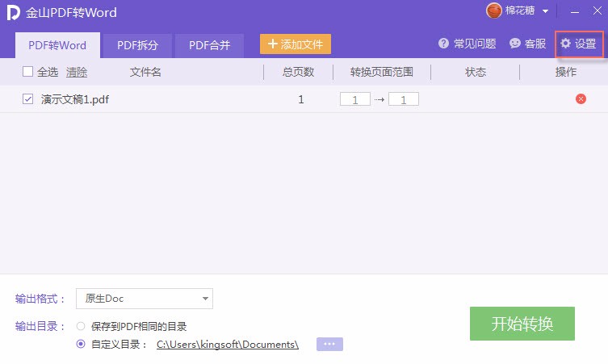Browse output folder with the ellipsis button
This screenshot has height=364, width=608.
(329, 344)
